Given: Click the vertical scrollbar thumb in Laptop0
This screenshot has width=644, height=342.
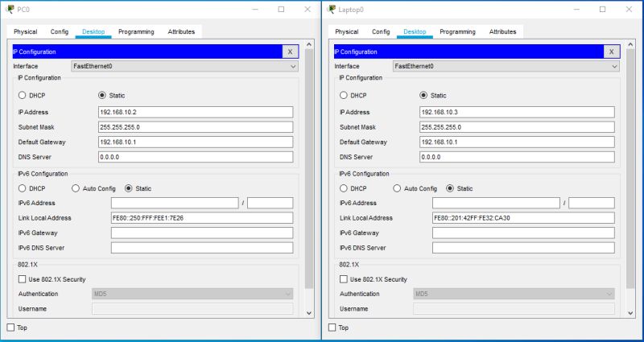Looking at the screenshot, I should click(631, 169).
